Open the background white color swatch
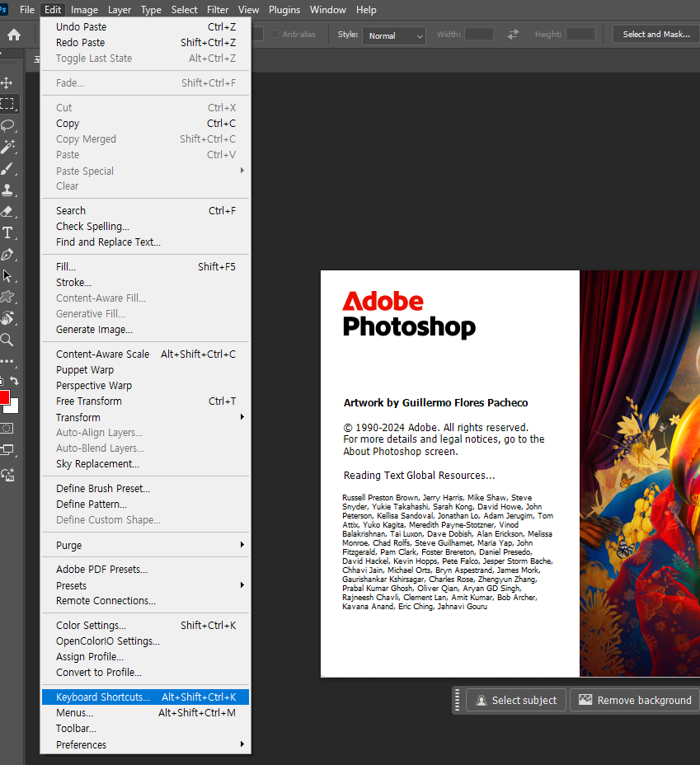 coord(14,408)
